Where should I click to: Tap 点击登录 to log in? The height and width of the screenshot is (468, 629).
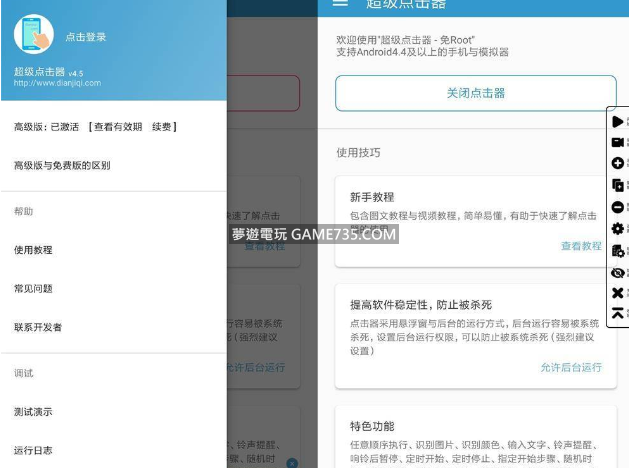[85, 37]
